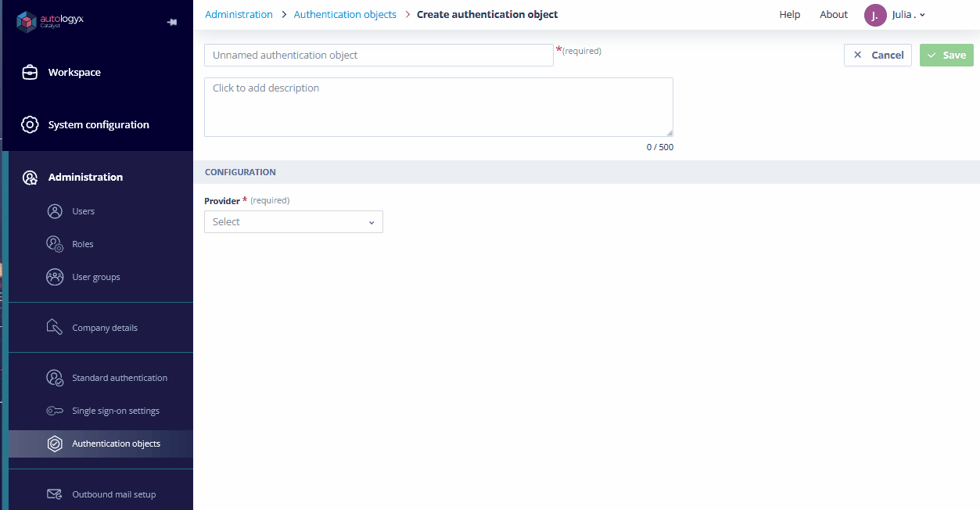Expand the Julia user menu

click(x=909, y=15)
